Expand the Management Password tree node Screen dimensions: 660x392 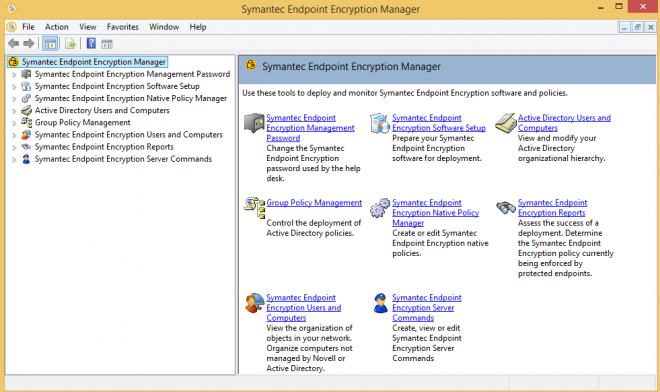tap(14, 75)
